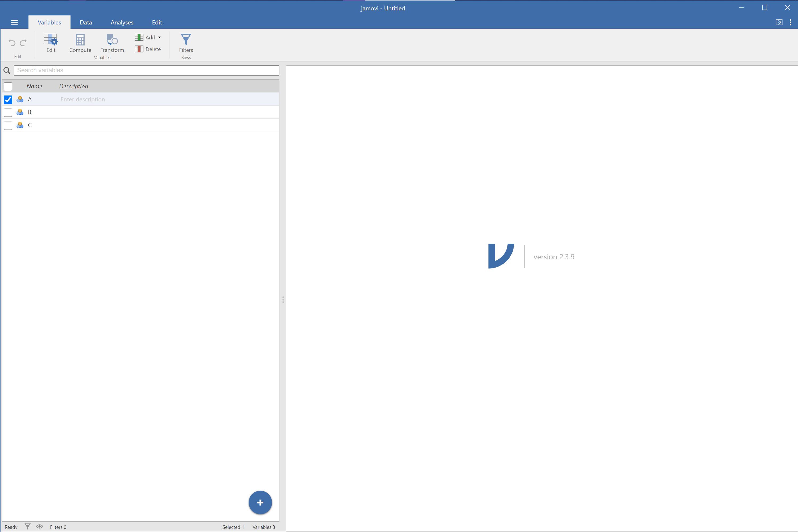Select variable name B
Screen dimensions: 798x532
[30, 112]
